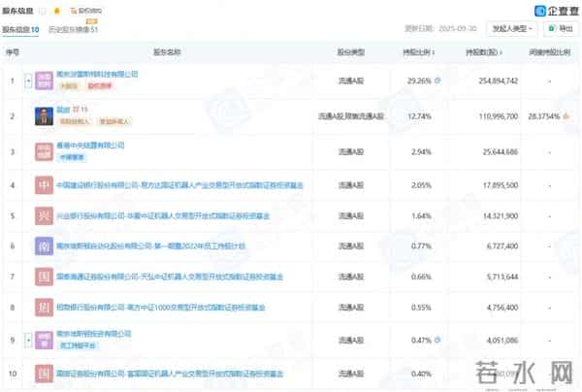This screenshot has height=392, width=582.
Task: Switch to the historical shareholders tab labeled 51
Action: pyautogui.click(x=73, y=29)
